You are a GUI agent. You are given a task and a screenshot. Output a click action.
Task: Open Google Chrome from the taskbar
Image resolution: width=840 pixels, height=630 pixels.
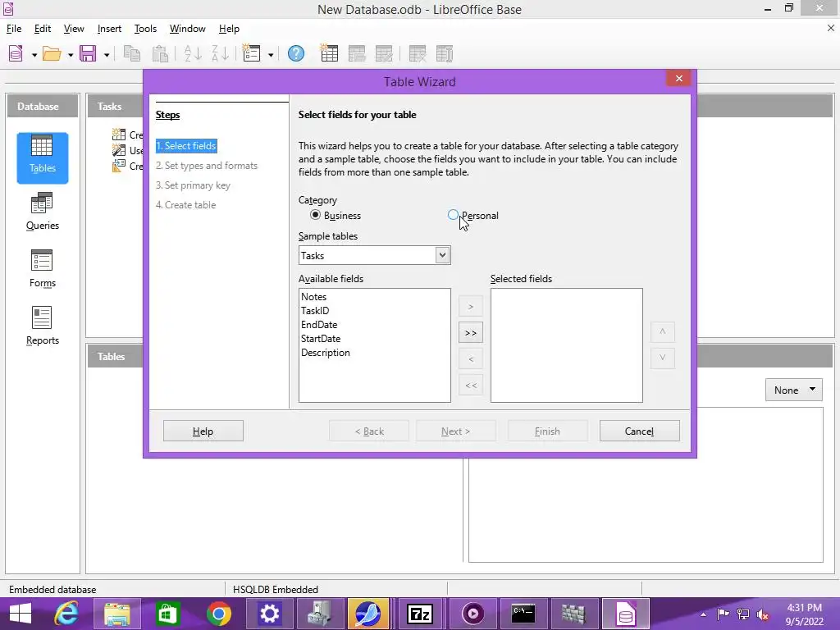(218, 614)
